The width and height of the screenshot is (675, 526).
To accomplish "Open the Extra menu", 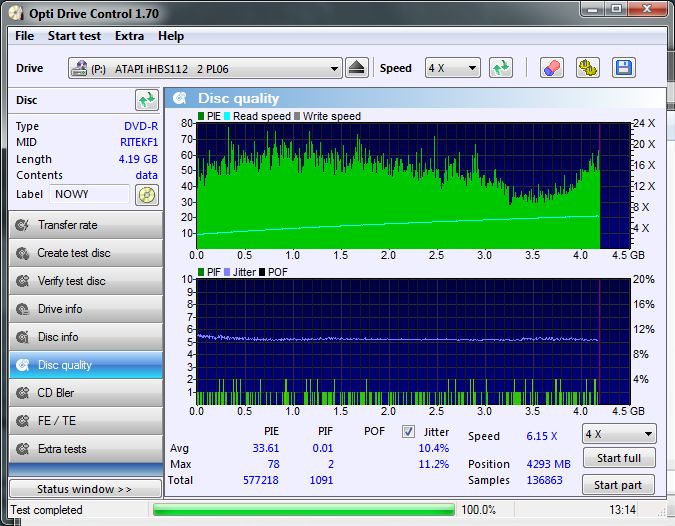I will 129,36.
